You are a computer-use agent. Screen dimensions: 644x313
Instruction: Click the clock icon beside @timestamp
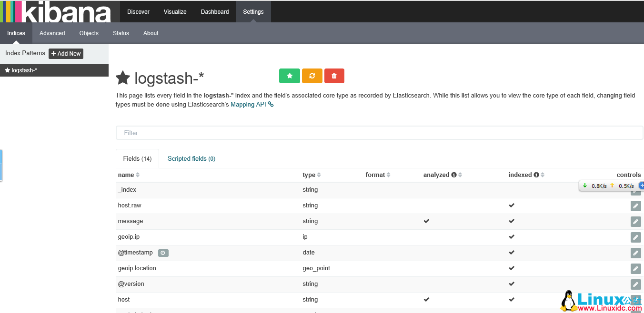pos(163,253)
